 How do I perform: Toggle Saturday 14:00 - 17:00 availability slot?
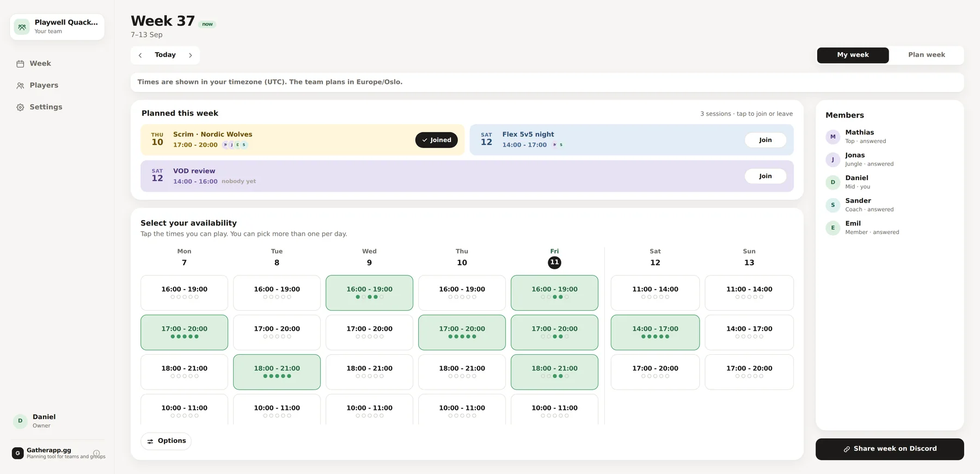click(x=655, y=333)
